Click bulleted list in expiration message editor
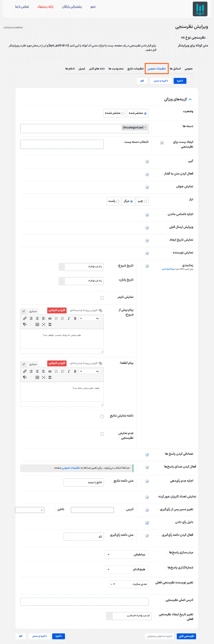 [63, 371]
